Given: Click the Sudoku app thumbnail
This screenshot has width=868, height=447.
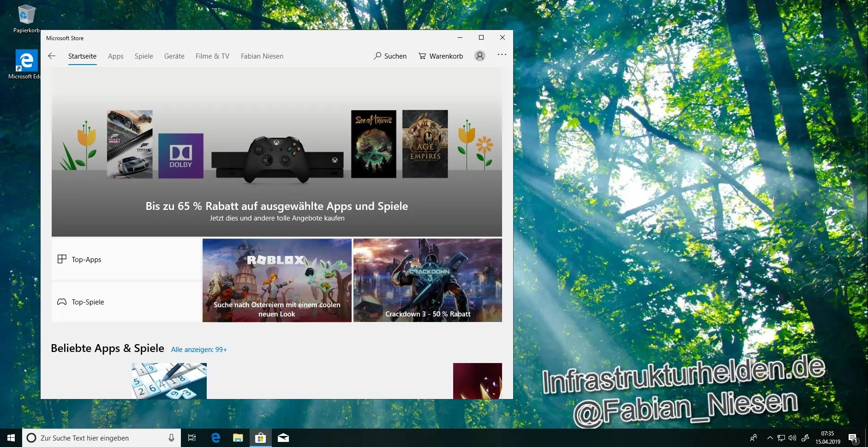Looking at the screenshot, I should [169, 381].
